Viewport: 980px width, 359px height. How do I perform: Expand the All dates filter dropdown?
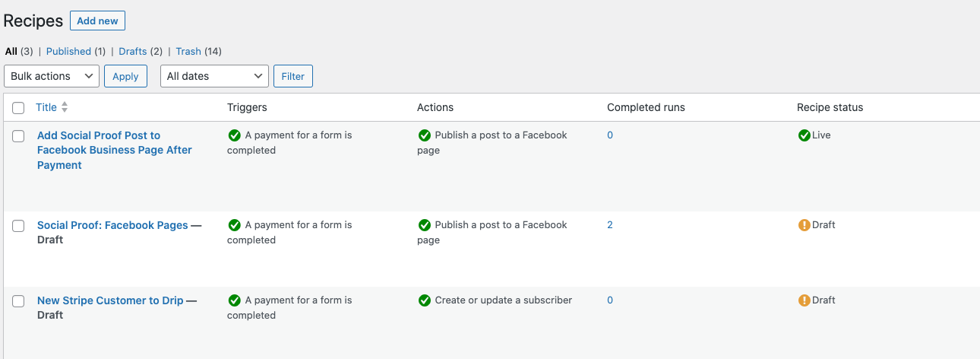[x=214, y=76]
